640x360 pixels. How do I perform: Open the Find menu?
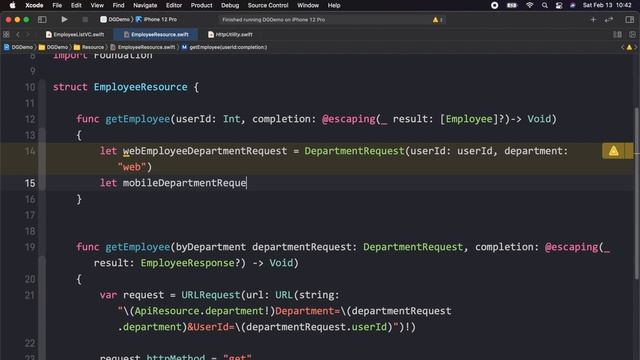pyautogui.click(x=118, y=5)
